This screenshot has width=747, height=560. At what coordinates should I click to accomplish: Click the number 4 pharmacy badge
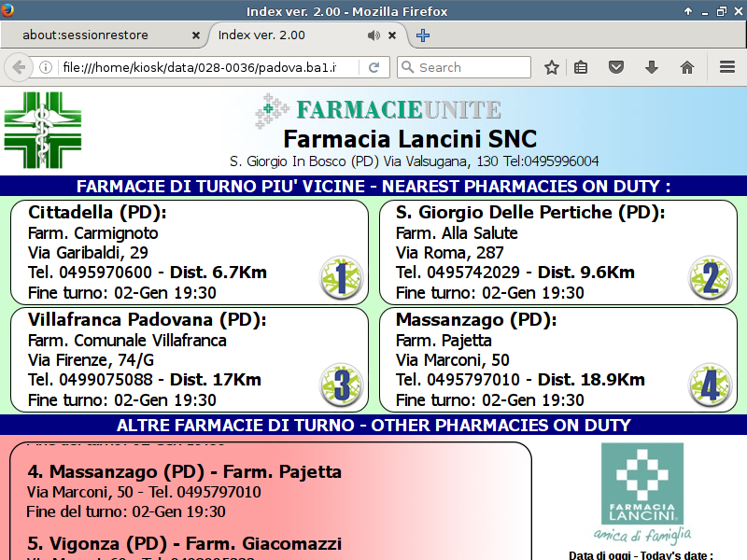(710, 385)
